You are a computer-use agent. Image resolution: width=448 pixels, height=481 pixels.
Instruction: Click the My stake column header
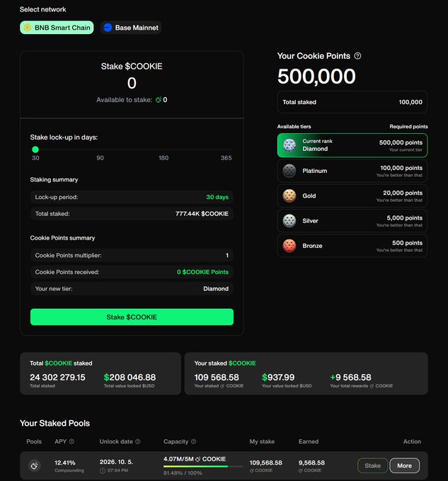coord(262,441)
